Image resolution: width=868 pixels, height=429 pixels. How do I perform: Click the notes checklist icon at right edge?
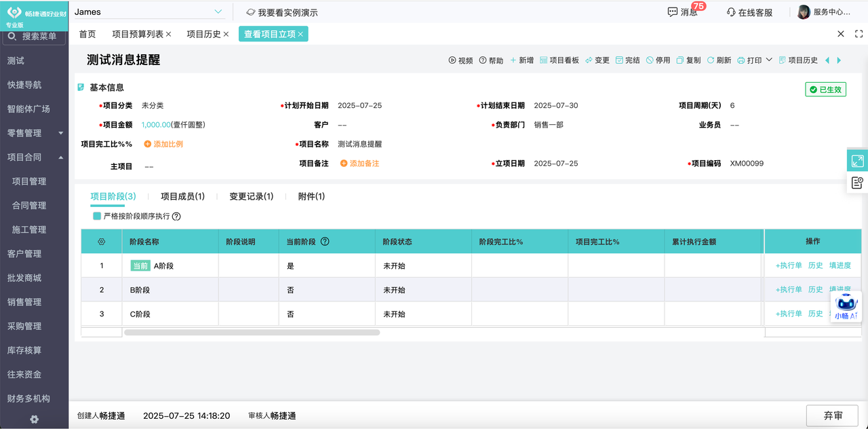click(858, 183)
